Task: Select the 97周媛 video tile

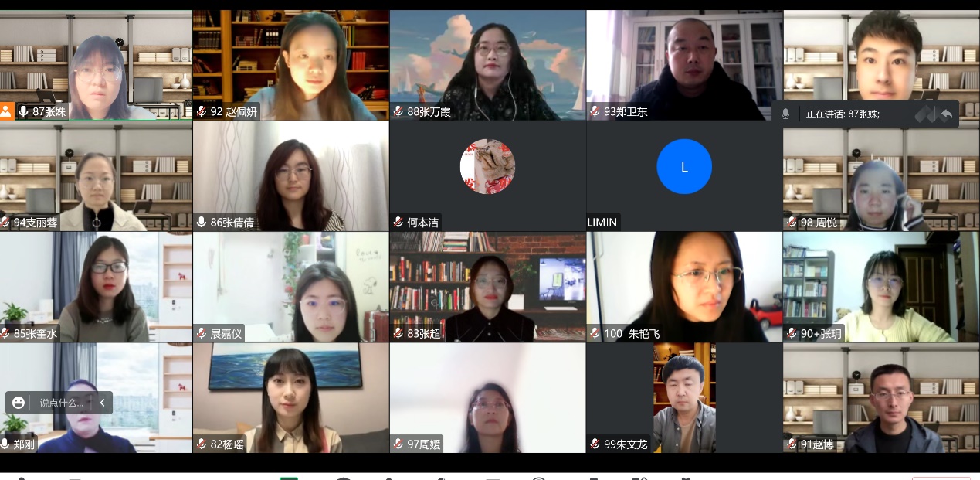Action: click(x=487, y=397)
